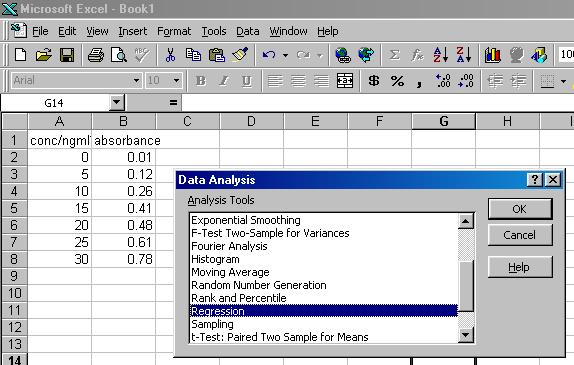Click the Map globe icon
Image resolution: width=574 pixels, height=365 pixels.
(516, 55)
